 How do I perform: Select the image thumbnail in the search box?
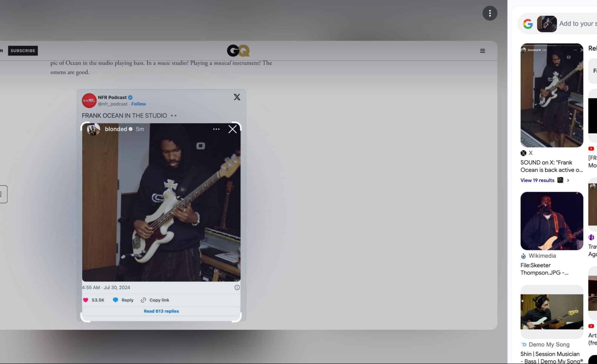coord(547,24)
